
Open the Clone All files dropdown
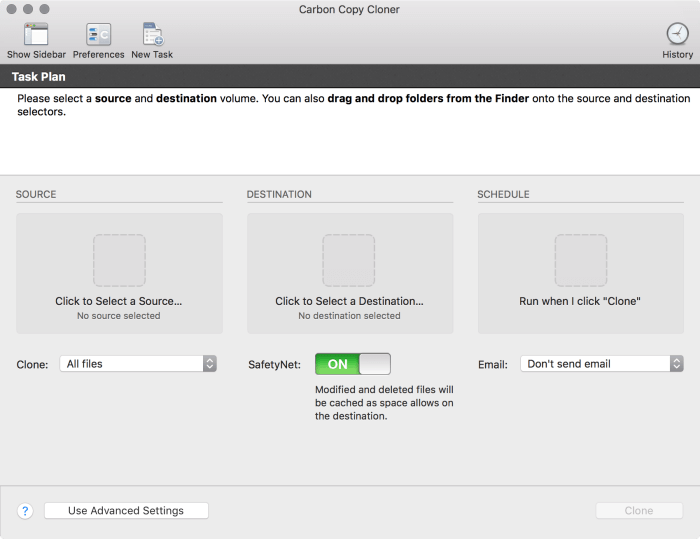coord(138,364)
